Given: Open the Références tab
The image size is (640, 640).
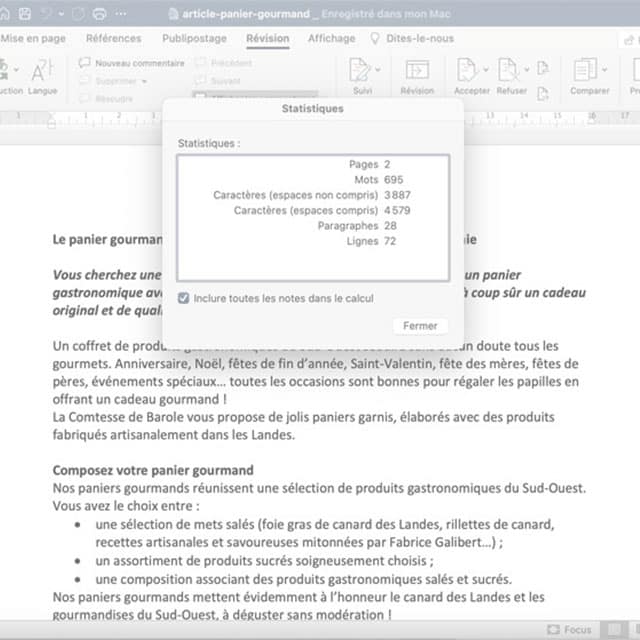Looking at the screenshot, I should pos(113,38).
